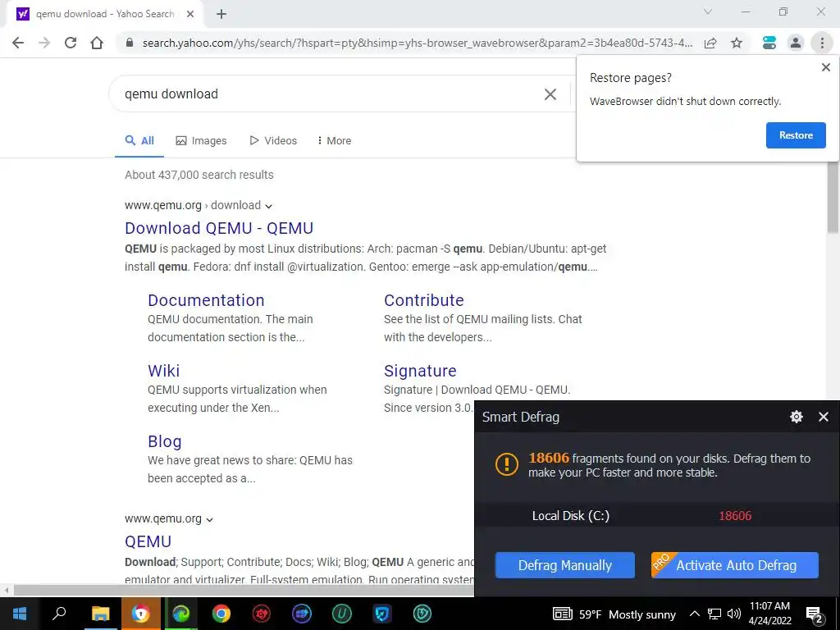Open the Windows Start menu

[x=20, y=614]
